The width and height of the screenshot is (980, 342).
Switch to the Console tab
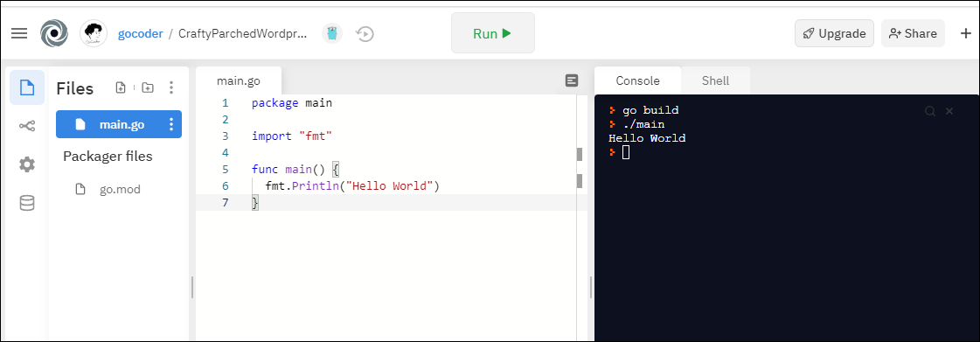click(x=637, y=80)
